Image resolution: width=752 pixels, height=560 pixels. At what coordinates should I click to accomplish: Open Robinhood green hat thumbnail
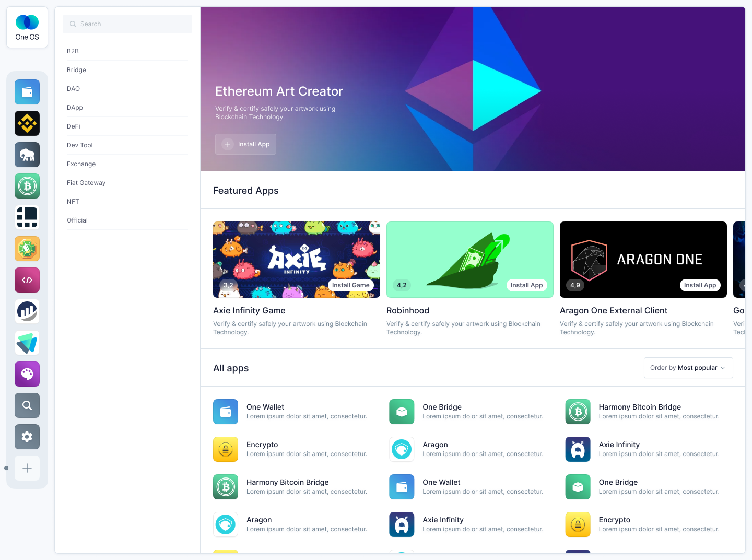click(470, 260)
